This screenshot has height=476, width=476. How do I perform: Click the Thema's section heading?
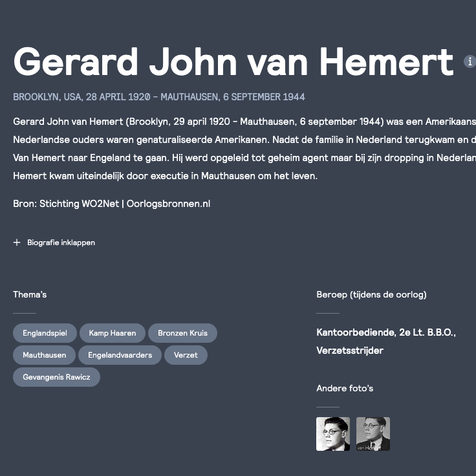[30, 294]
